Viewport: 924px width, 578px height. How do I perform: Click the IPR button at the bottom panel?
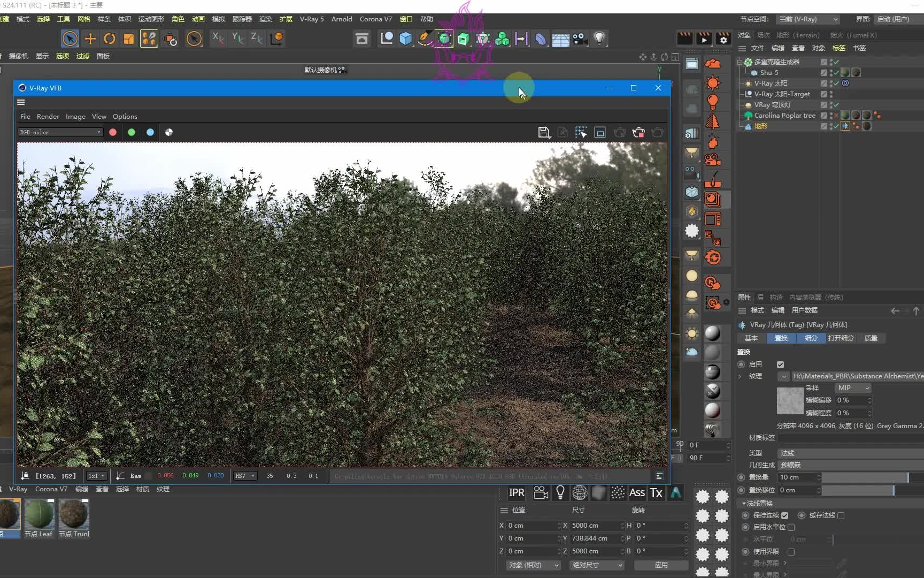pyautogui.click(x=516, y=493)
